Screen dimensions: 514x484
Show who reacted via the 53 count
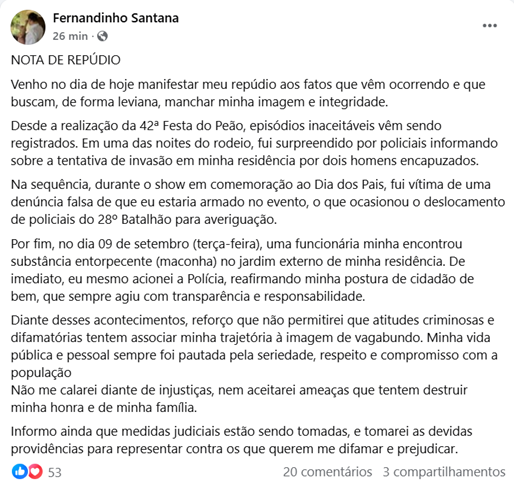tap(55, 472)
